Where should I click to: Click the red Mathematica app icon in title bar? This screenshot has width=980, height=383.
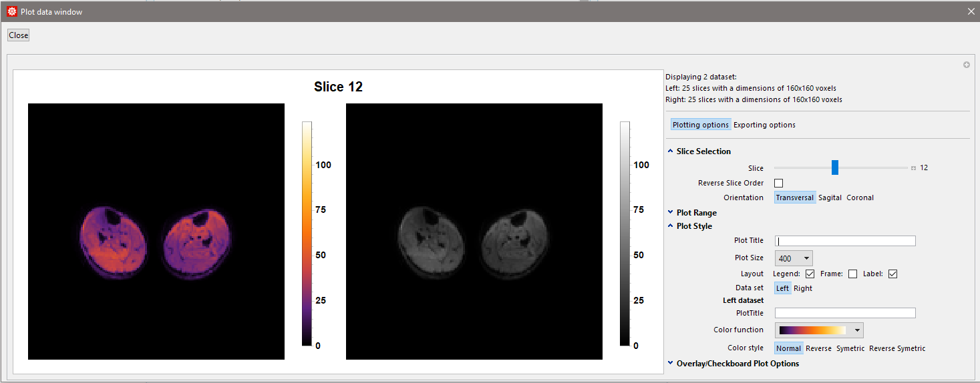coord(11,11)
